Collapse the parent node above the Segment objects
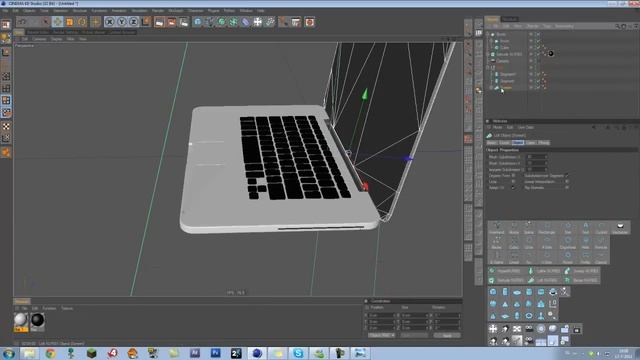 pyautogui.click(x=488, y=67)
